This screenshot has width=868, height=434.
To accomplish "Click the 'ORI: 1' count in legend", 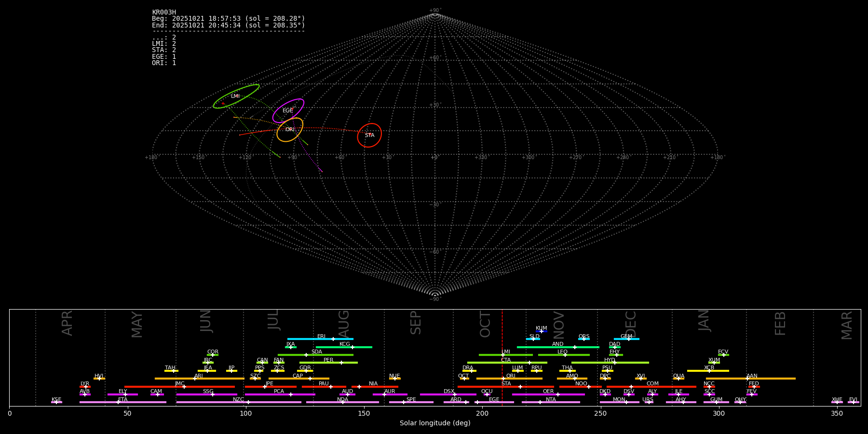I will pos(164,63).
